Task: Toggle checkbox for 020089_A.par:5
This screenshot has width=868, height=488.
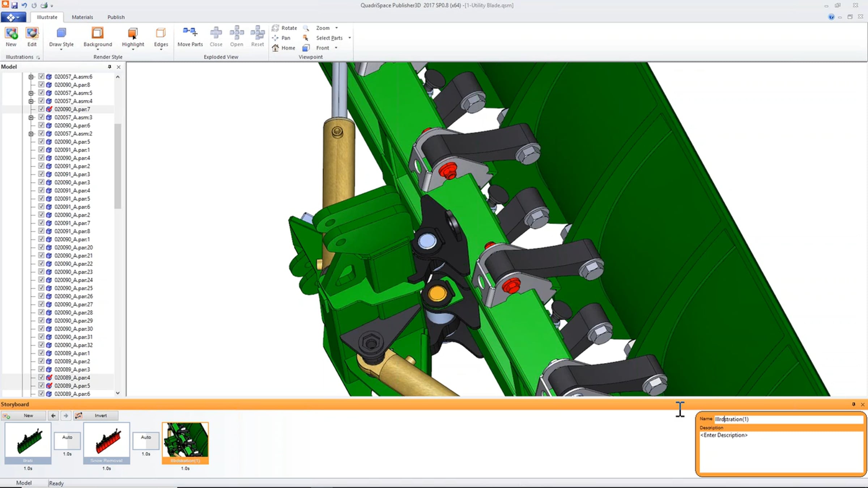Action: (x=41, y=385)
